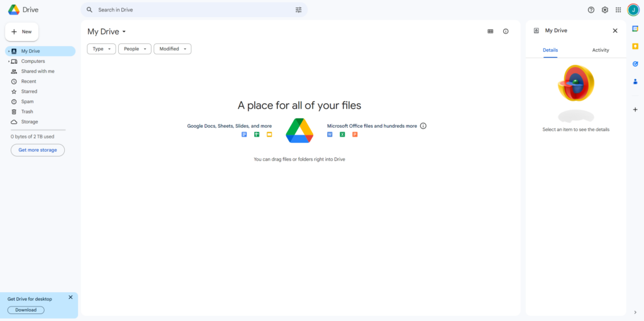Click the Google Docs blue icon
The width and height of the screenshot is (644, 321).
tap(244, 135)
